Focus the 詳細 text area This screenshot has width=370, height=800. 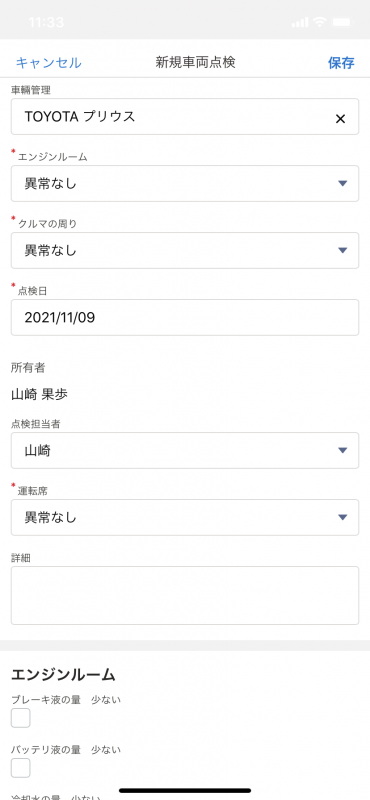click(185, 595)
